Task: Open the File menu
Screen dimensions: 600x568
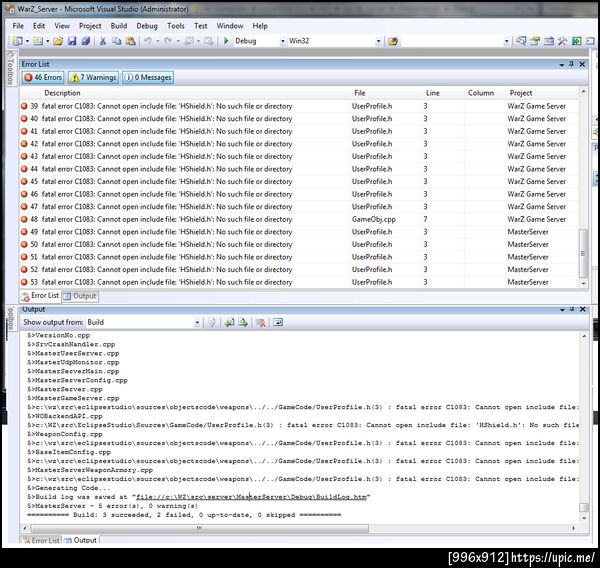Action: 18,26
